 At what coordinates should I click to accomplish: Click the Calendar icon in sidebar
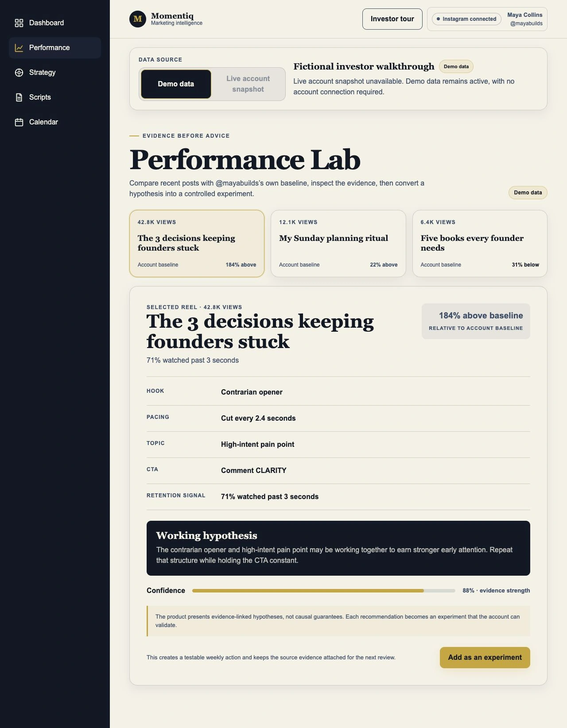(x=19, y=122)
